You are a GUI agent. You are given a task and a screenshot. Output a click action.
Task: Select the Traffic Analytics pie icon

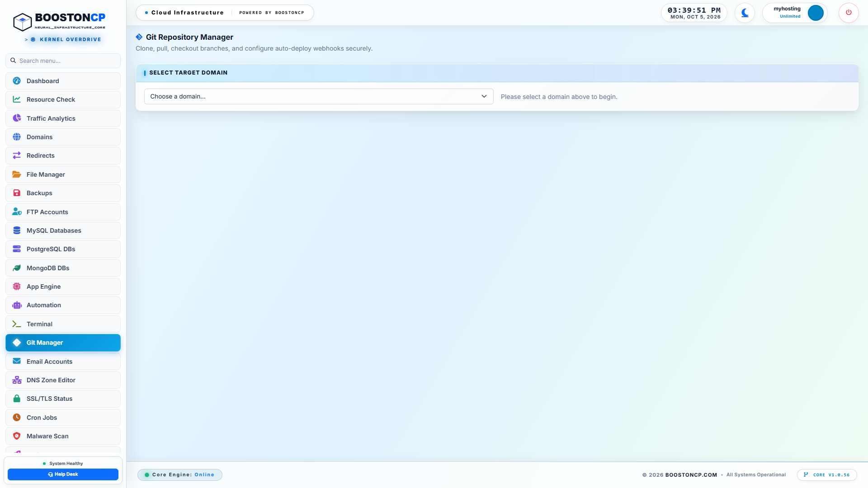pos(17,118)
